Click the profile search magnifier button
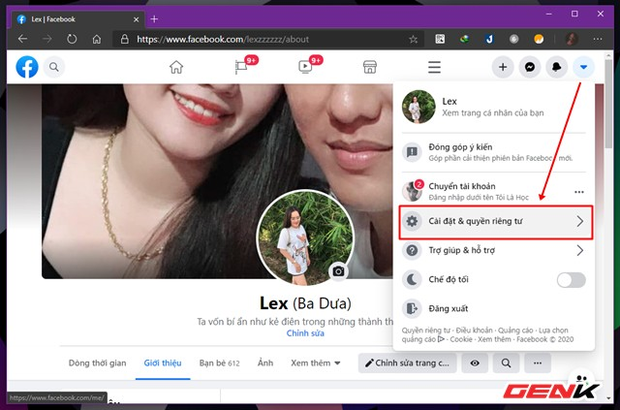Image resolution: width=620 pixels, height=410 pixels. (x=506, y=363)
